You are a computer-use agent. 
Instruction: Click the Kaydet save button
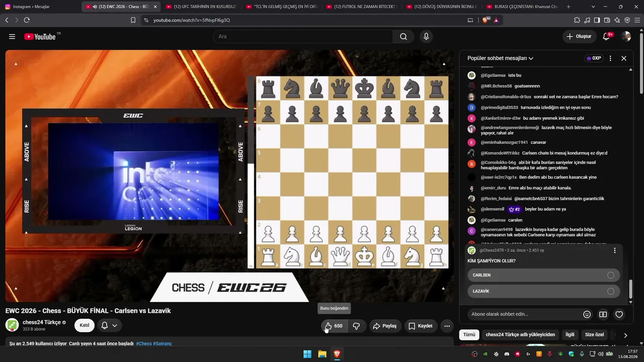(x=421, y=326)
